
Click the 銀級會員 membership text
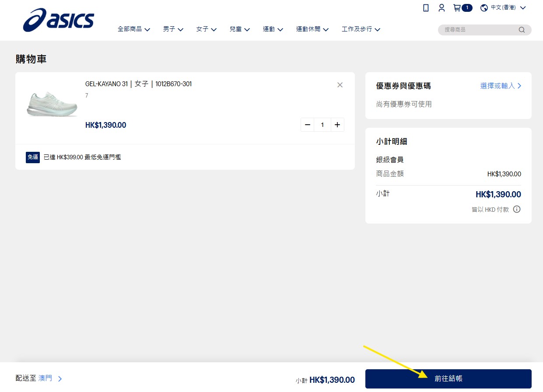point(390,160)
